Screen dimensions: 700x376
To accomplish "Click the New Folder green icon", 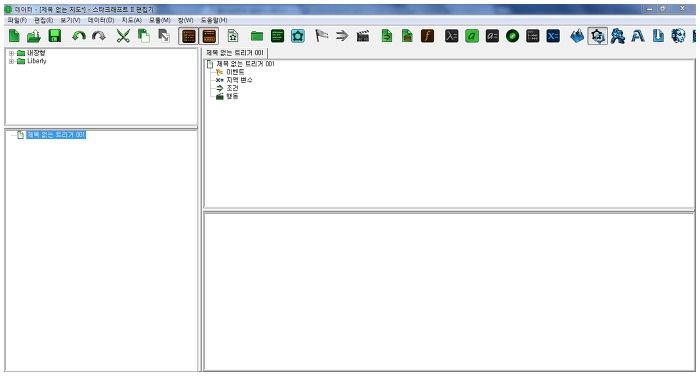I will [x=257, y=36].
